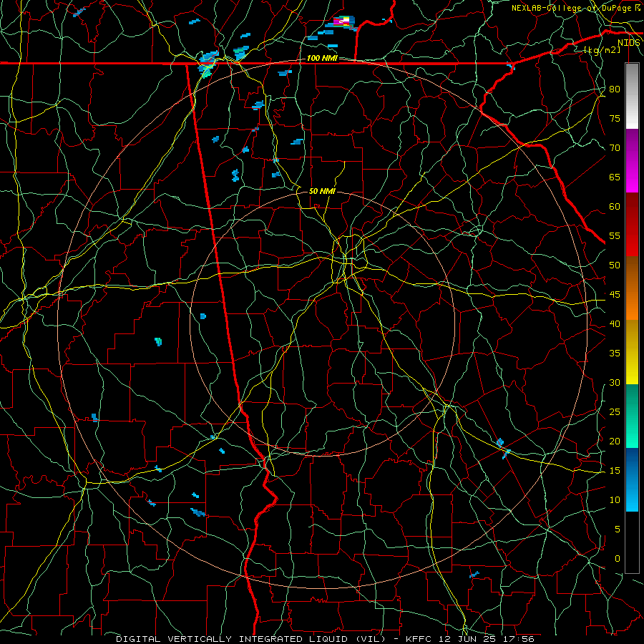The width and height of the screenshot is (644, 644).
Task: Click the 65 value on the color scale
Action: point(615,177)
